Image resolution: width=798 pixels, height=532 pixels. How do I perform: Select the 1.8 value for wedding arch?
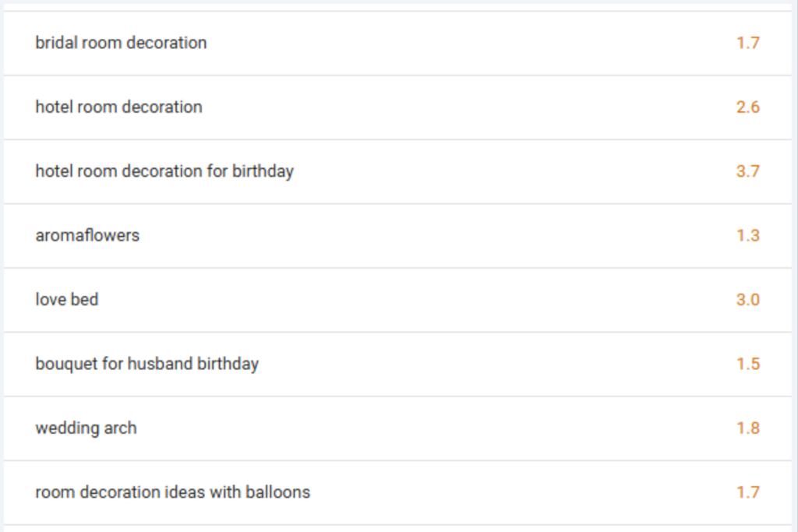747,428
